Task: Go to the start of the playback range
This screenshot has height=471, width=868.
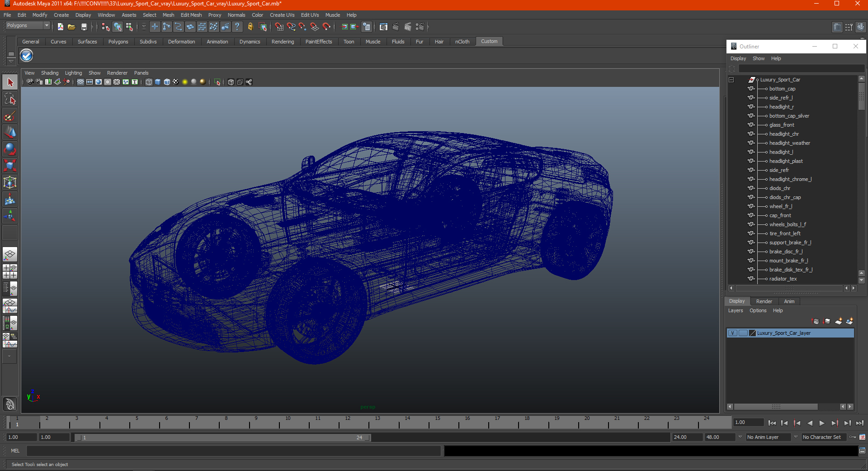Action: coord(772,423)
